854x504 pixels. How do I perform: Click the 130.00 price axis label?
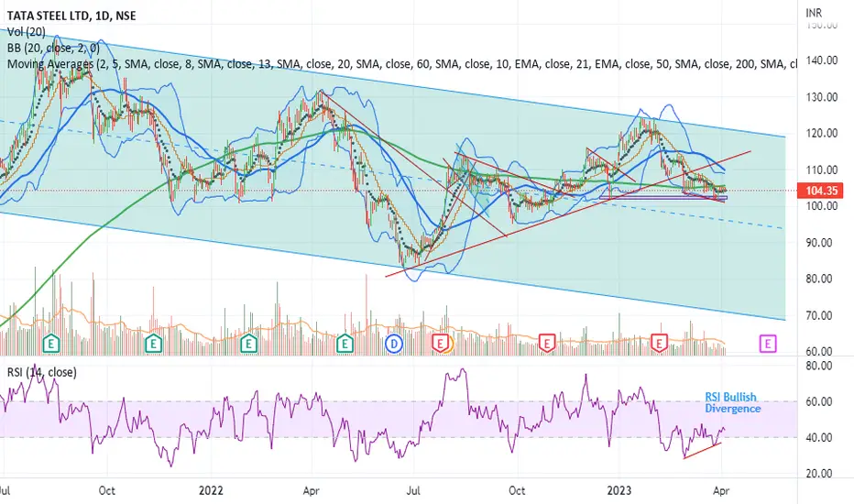tap(821, 97)
